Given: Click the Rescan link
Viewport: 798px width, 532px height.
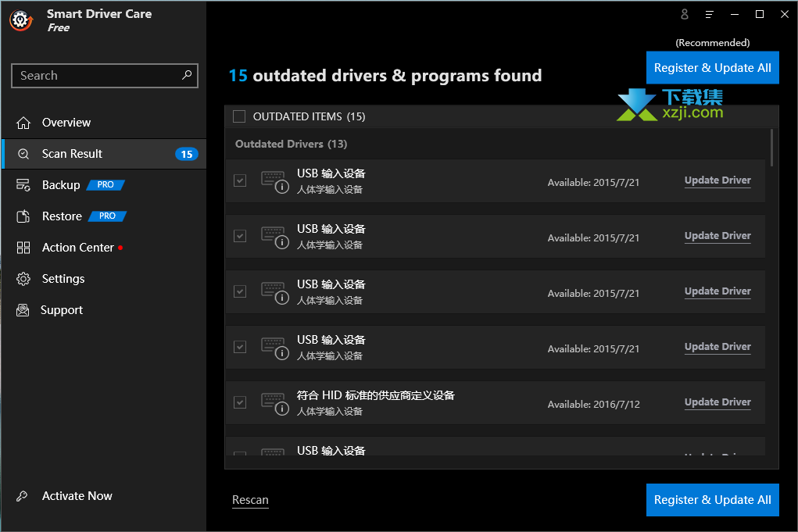Looking at the screenshot, I should [250, 500].
